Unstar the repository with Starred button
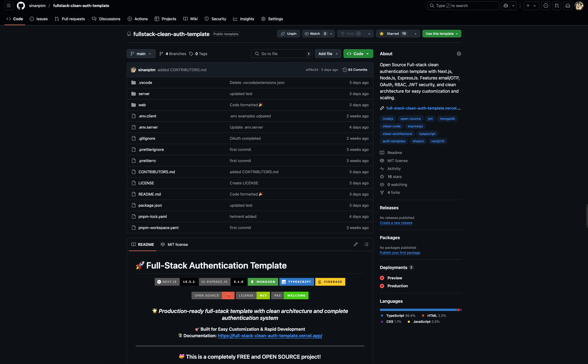588x364 pixels. (x=393, y=34)
